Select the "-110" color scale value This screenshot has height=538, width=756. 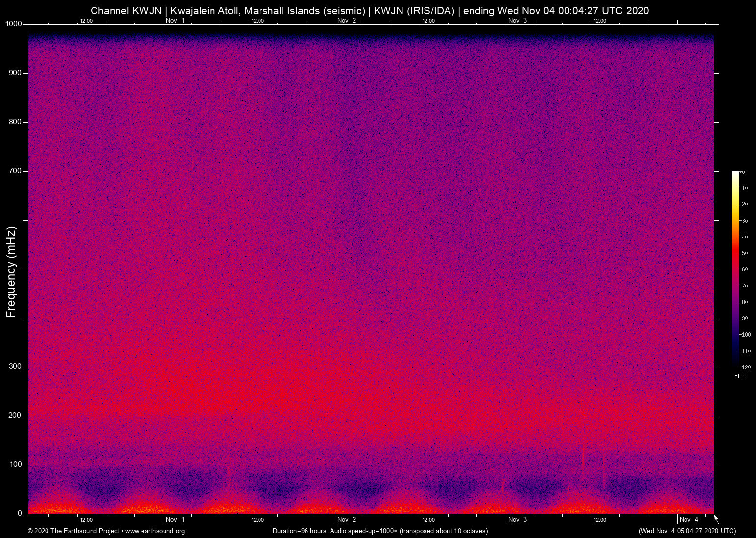(x=745, y=351)
